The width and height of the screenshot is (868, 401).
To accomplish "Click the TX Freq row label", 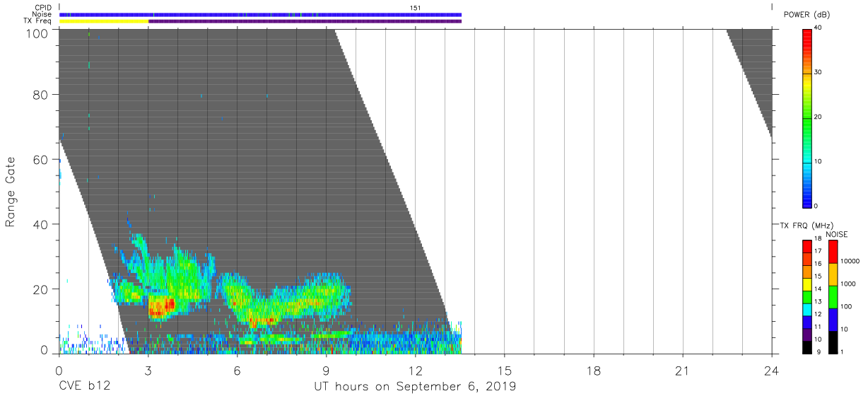I will click(x=37, y=21).
